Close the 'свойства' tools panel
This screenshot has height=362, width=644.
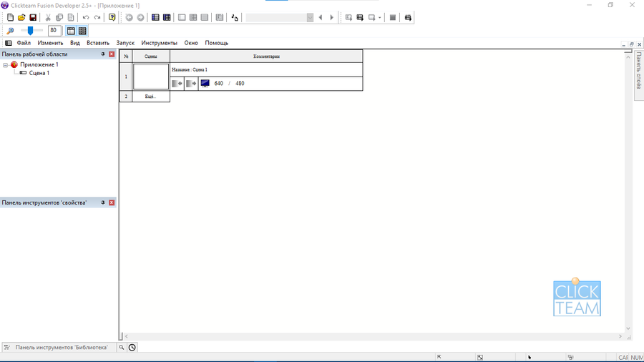click(112, 202)
